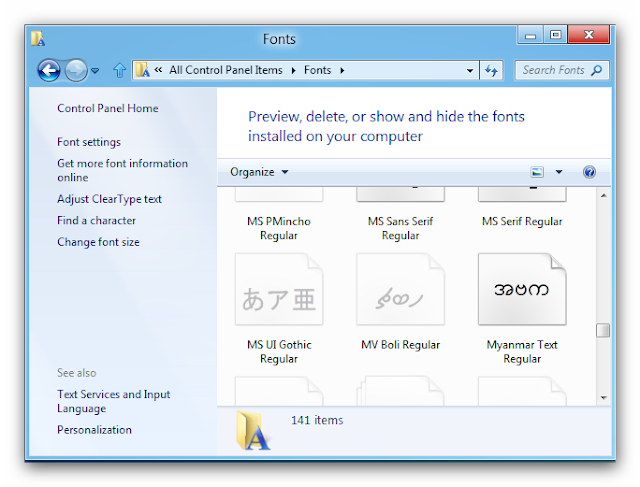Image resolution: width=640 pixels, height=487 pixels.
Task: Click the Back navigation arrow
Action: pos(49,70)
